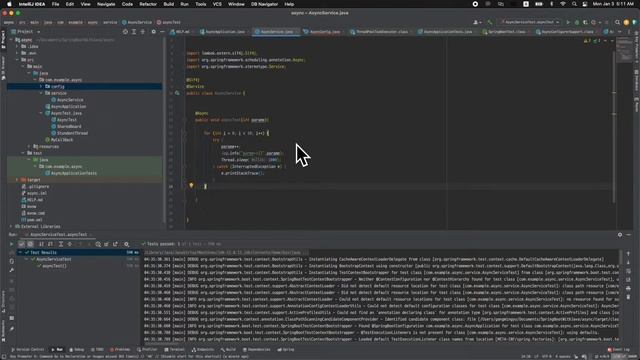The height and width of the screenshot is (360, 640).
Task: Expand the config folder in project tree
Action: [x=41, y=87]
